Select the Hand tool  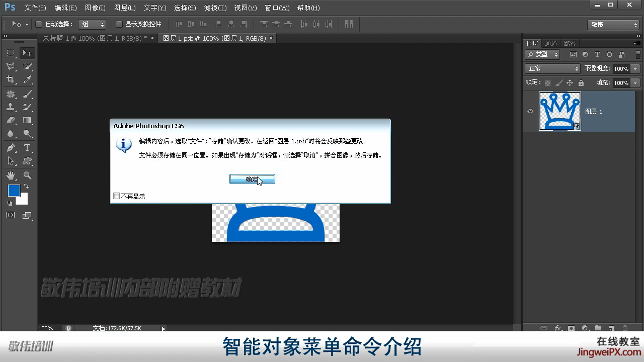point(11,175)
